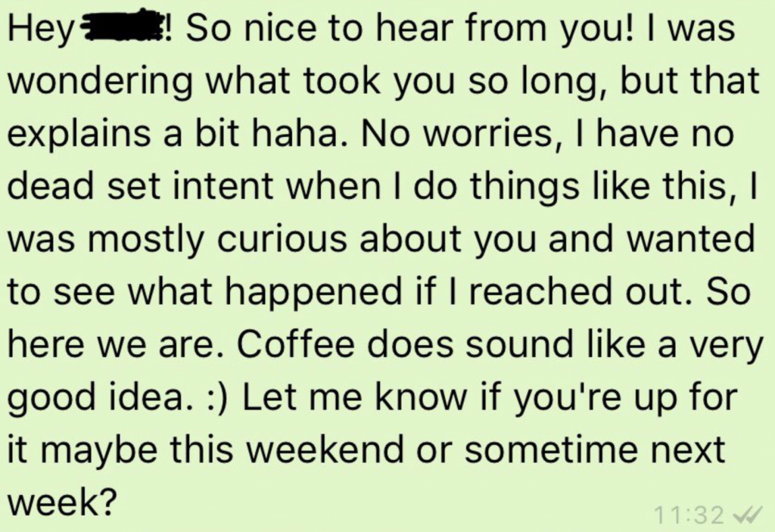Click the 11:32 message timestamp
775x532 pixels.
tap(692, 516)
